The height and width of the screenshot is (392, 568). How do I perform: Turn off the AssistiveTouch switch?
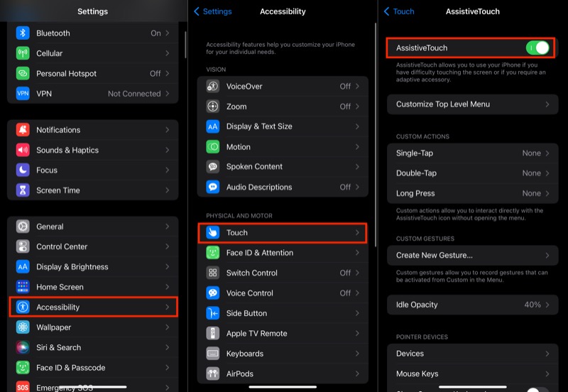[537, 48]
